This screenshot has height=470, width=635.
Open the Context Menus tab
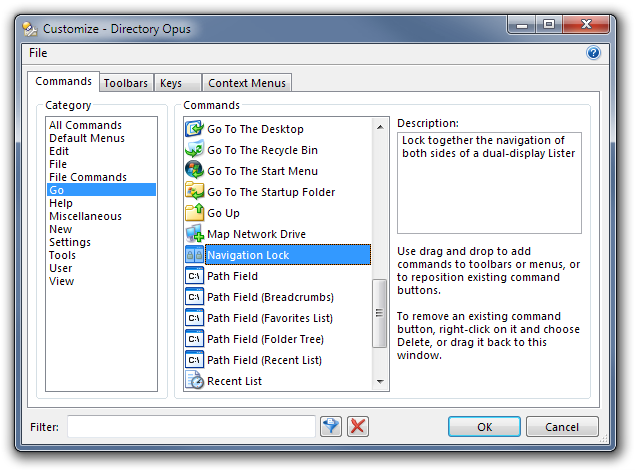[247, 83]
